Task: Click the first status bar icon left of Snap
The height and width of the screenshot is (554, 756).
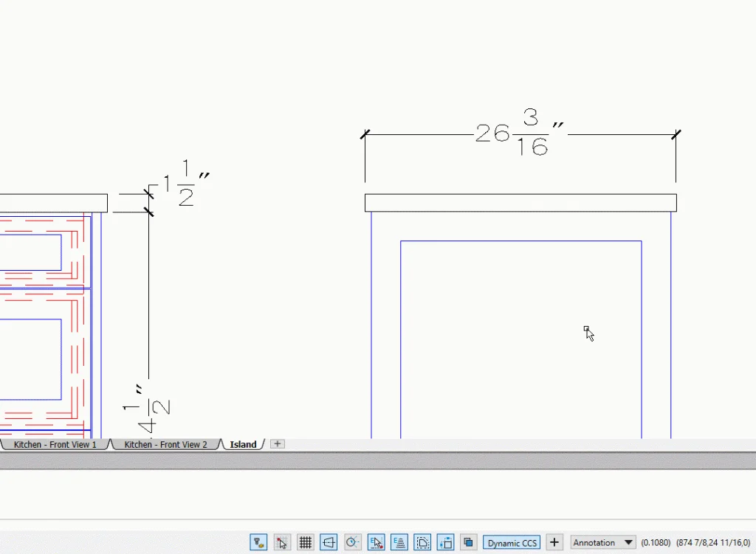Action: click(x=258, y=543)
